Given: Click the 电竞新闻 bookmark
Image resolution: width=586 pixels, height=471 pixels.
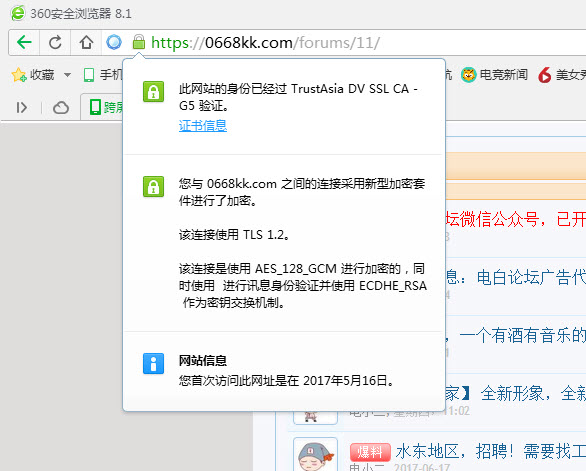Looking at the screenshot, I should (x=494, y=75).
